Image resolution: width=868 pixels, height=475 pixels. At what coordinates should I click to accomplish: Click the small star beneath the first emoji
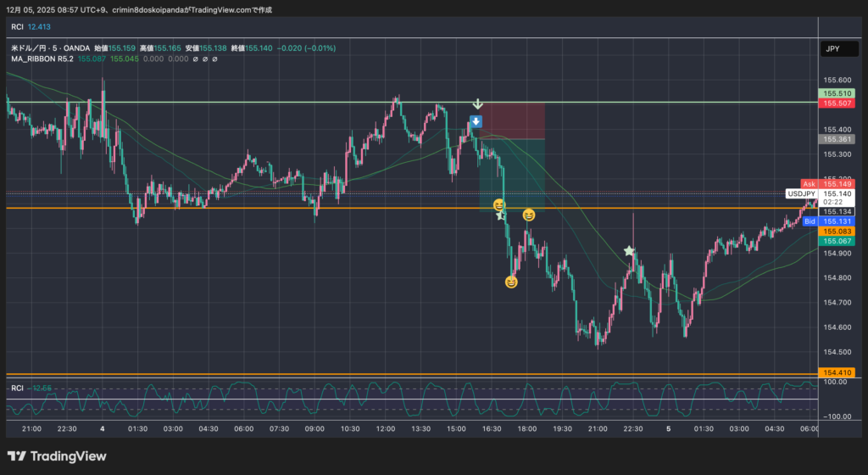click(x=500, y=216)
